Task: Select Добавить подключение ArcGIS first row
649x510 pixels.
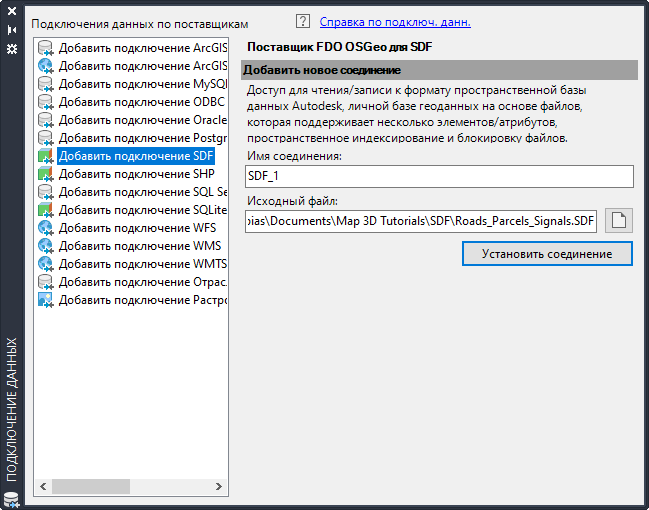Action: [x=143, y=48]
